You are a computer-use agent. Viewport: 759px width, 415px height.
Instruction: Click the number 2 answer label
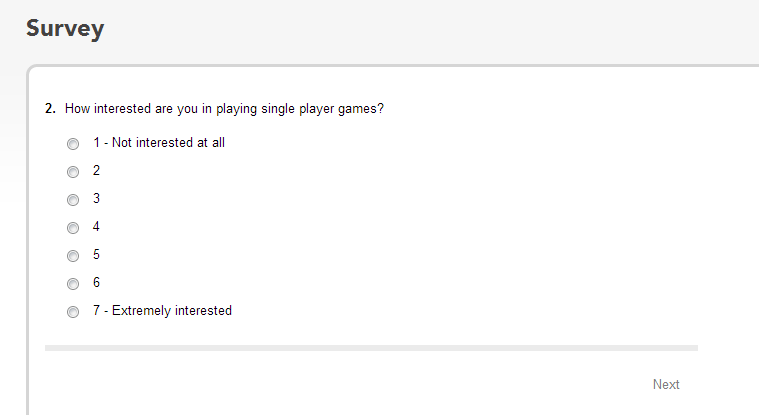[x=96, y=170]
